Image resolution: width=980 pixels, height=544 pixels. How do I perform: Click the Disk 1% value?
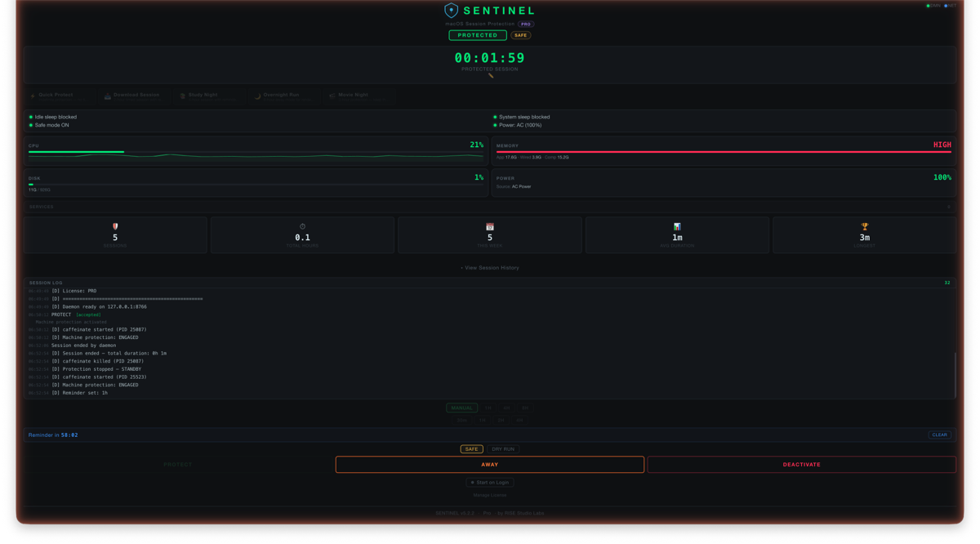tap(479, 177)
